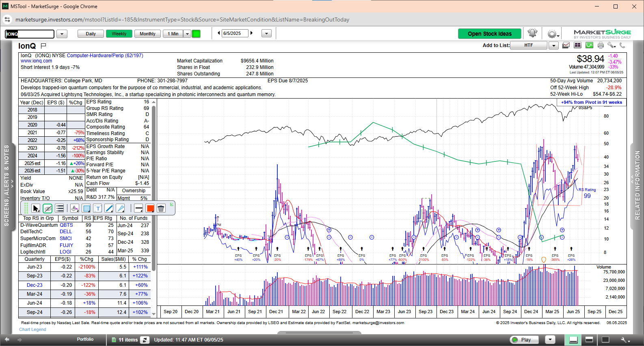Click the flag icon beside IonQ

(x=43, y=46)
